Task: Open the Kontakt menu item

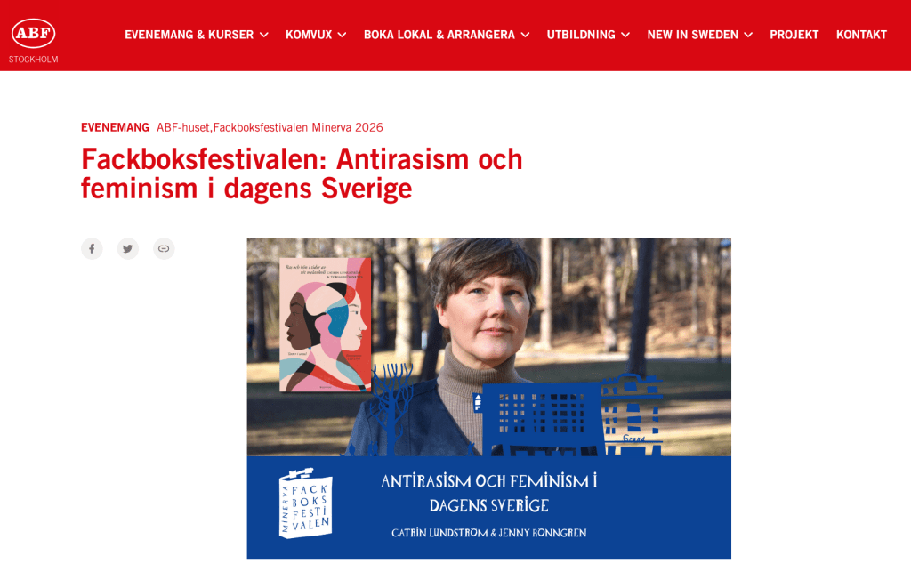Action: 861,35
